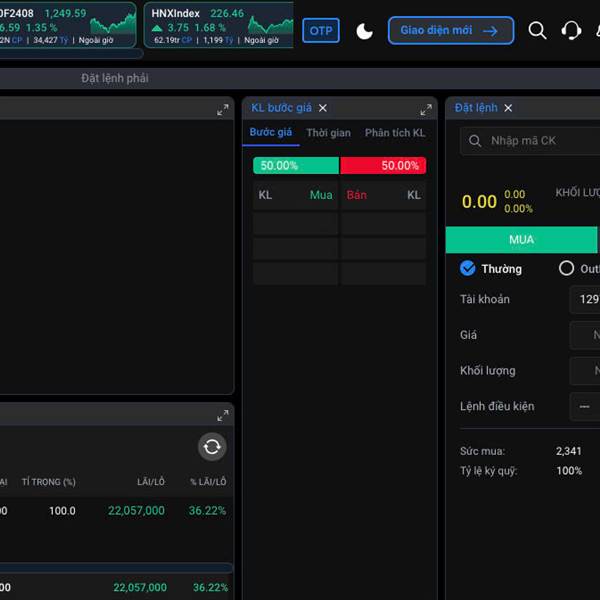Screen dimensions: 600x600
Task: Switch to the Thời gian tab
Action: 328,133
